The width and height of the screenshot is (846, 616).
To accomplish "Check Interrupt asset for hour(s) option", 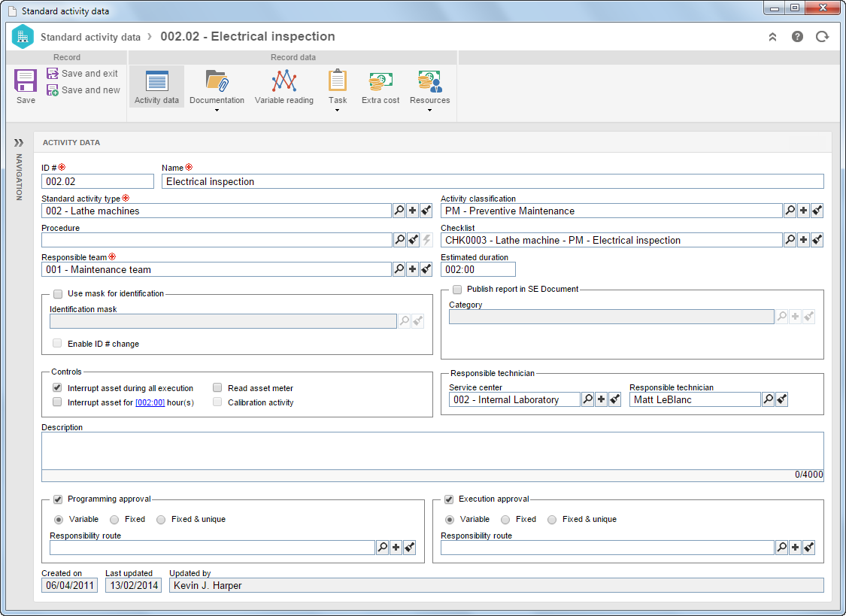I will pos(57,402).
